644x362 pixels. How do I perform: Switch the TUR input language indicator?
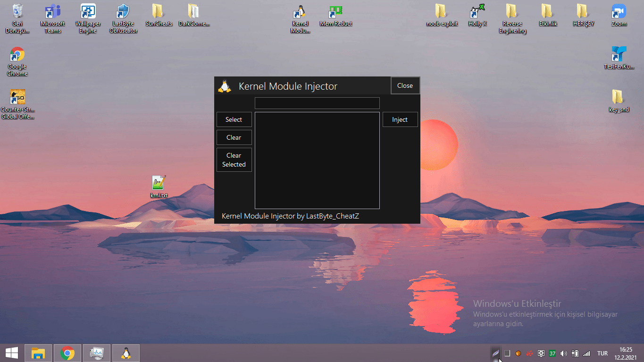coord(602,353)
